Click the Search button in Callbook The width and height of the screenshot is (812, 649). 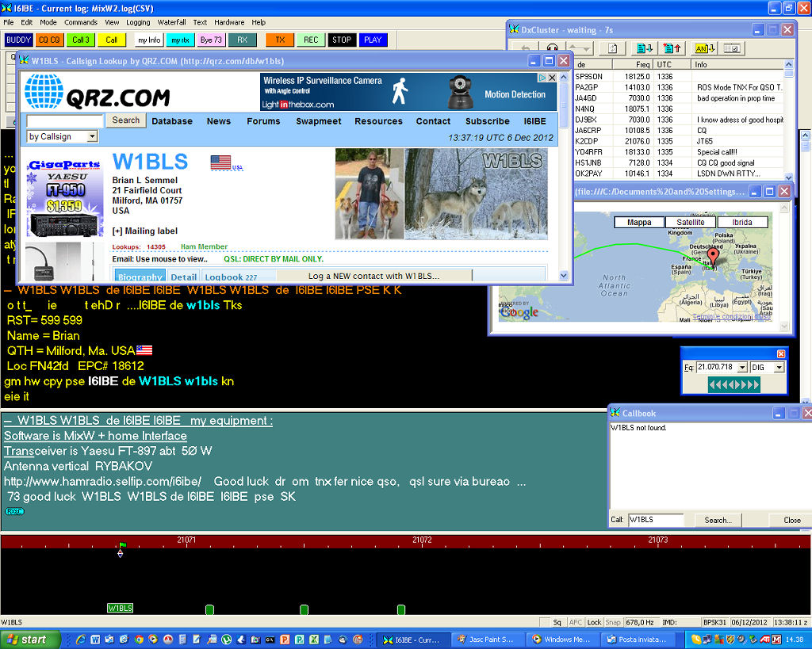click(x=718, y=520)
